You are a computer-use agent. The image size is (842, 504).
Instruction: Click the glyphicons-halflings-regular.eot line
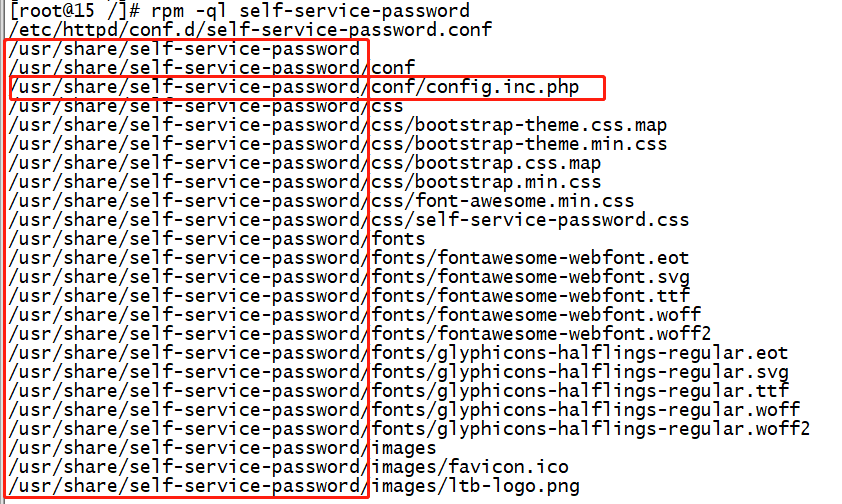[398, 353]
